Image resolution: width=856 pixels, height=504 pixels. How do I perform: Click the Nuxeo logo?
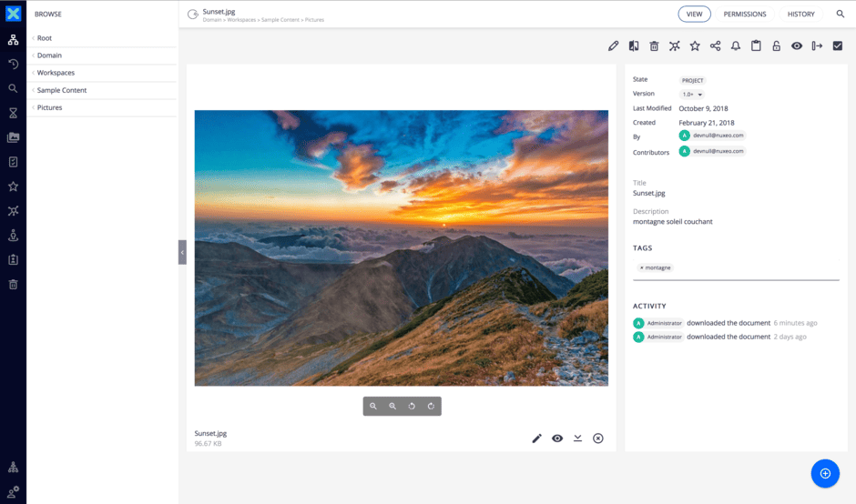coord(13,14)
